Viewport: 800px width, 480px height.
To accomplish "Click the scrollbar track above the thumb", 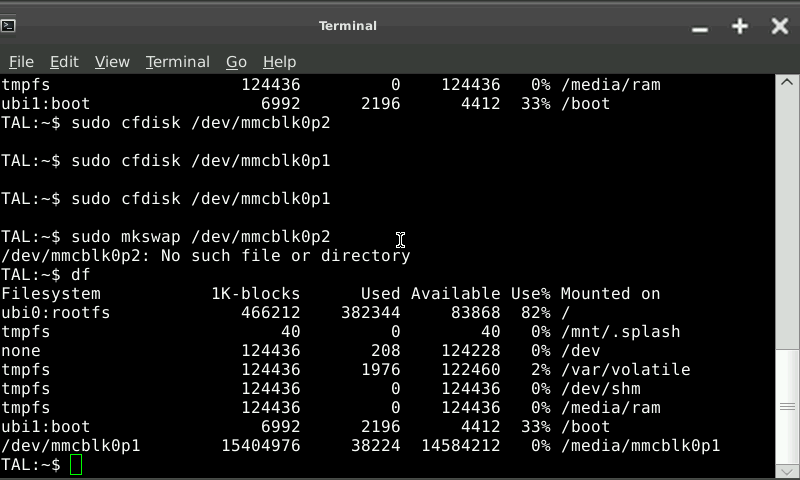I will click(x=789, y=220).
